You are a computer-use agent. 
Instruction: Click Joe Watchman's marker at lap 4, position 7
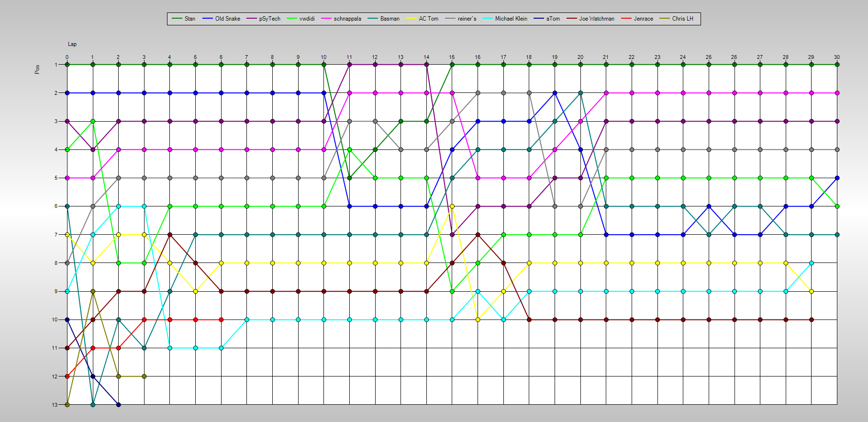tap(169, 235)
